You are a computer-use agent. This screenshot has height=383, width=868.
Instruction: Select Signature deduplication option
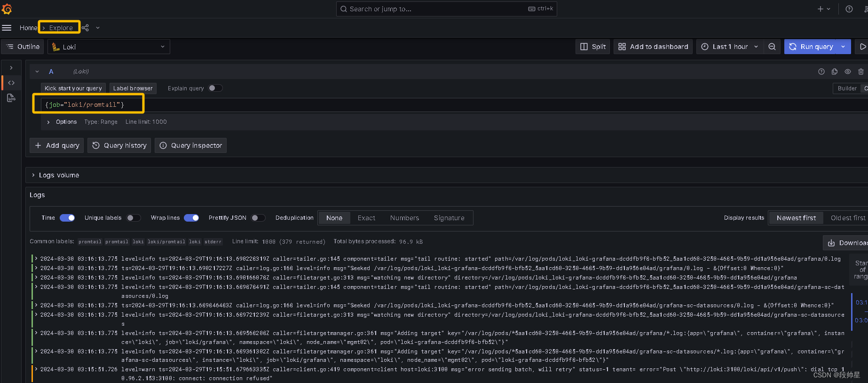click(449, 218)
